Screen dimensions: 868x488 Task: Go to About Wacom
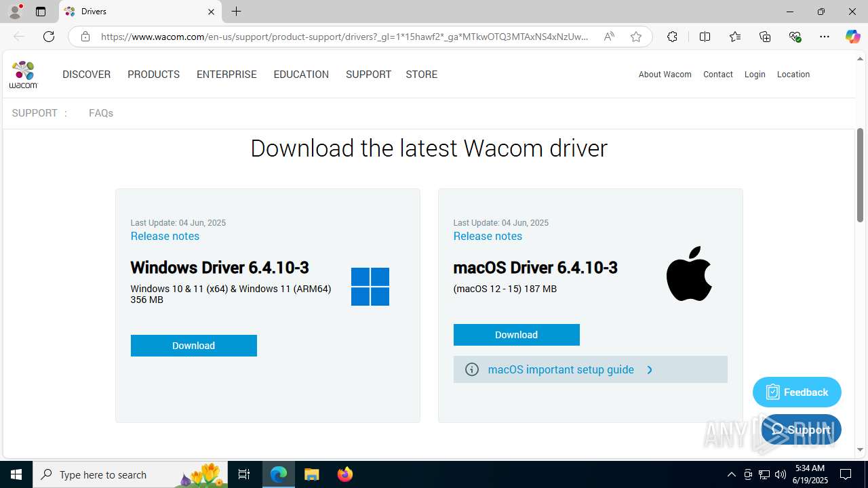point(665,75)
